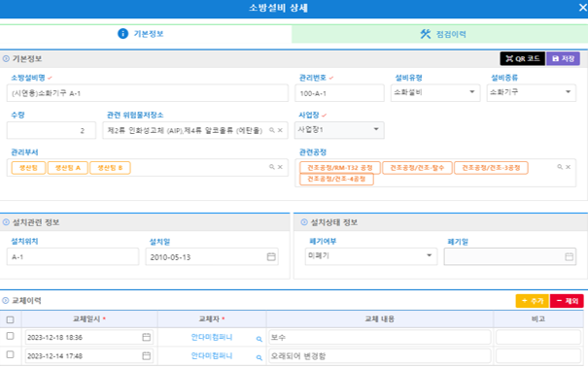Click the info icon on 기본정보 tab

pos(123,34)
